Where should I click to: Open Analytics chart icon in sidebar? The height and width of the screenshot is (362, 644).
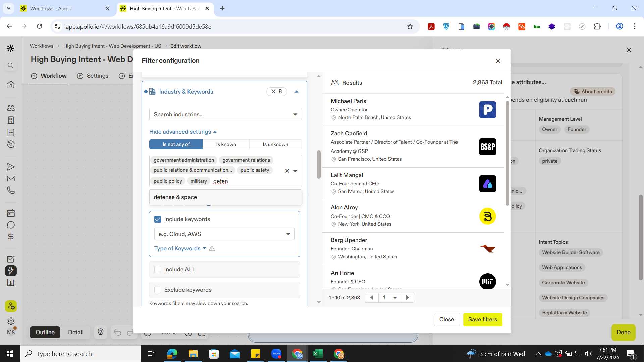[11, 283]
